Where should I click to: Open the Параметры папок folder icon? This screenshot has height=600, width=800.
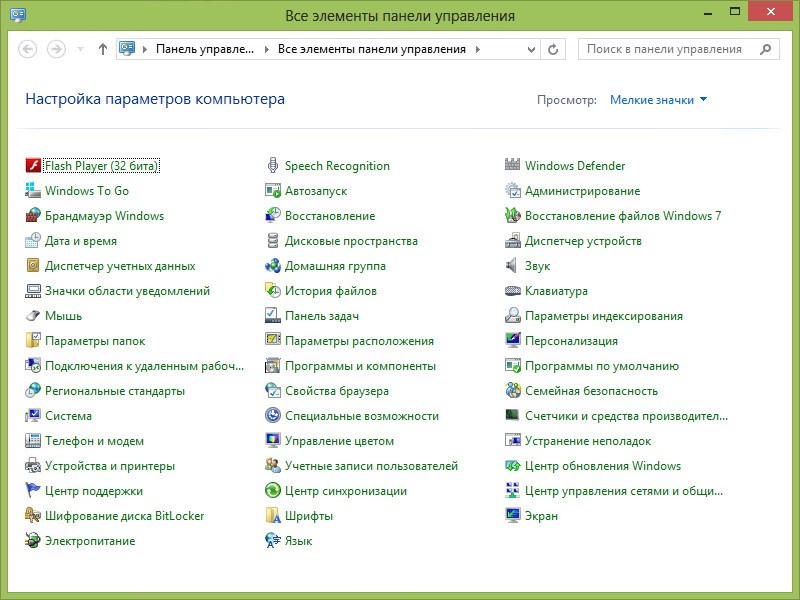pyautogui.click(x=33, y=340)
